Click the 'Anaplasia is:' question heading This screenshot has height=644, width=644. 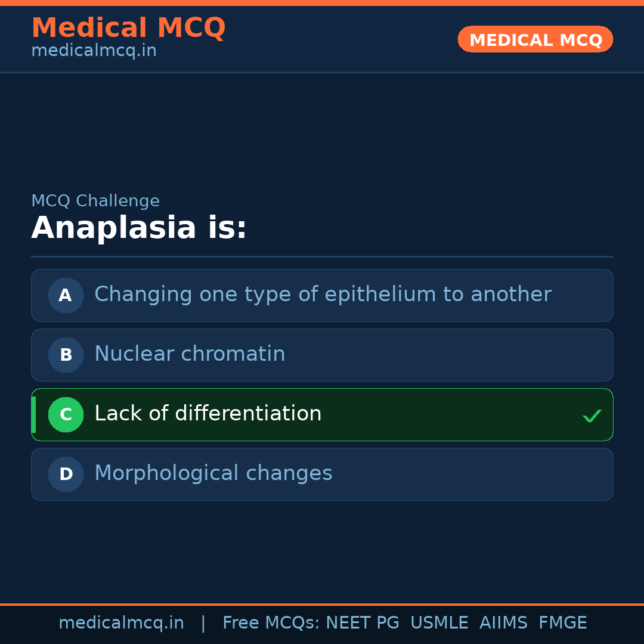point(139,228)
